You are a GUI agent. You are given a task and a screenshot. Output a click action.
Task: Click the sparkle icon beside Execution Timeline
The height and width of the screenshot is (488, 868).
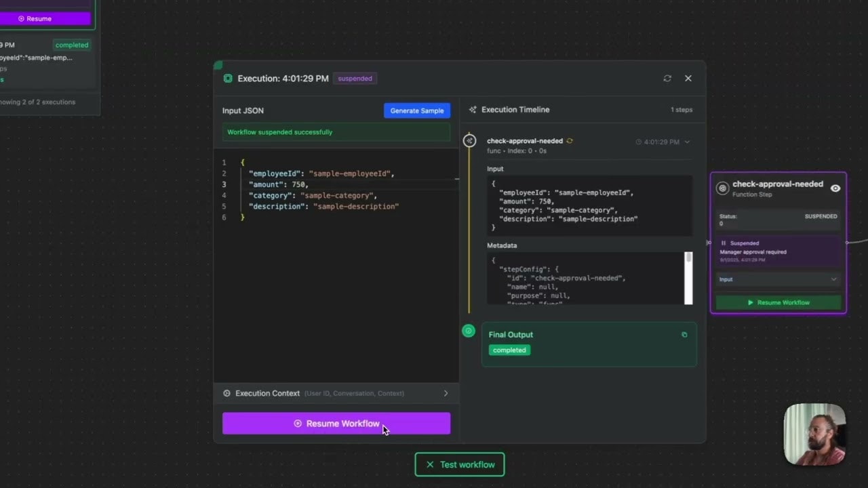point(473,110)
